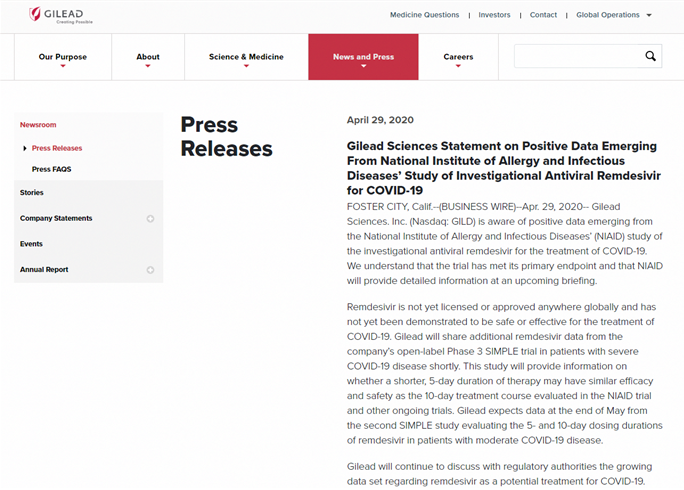Open the Our Purpose menu
The width and height of the screenshot is (684, 490).
pyautogui.click(x=63, y=57)
